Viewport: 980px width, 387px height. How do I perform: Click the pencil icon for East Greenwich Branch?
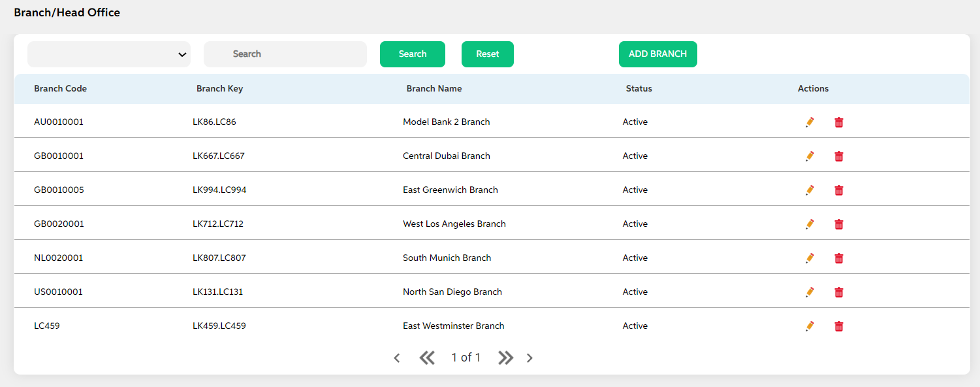click(x=810, y=190)
